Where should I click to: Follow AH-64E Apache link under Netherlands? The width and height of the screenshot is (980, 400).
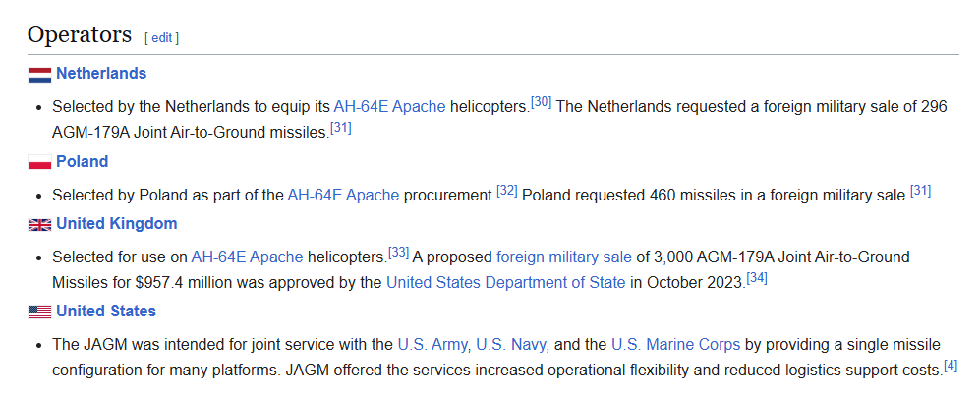coord(389,106)
